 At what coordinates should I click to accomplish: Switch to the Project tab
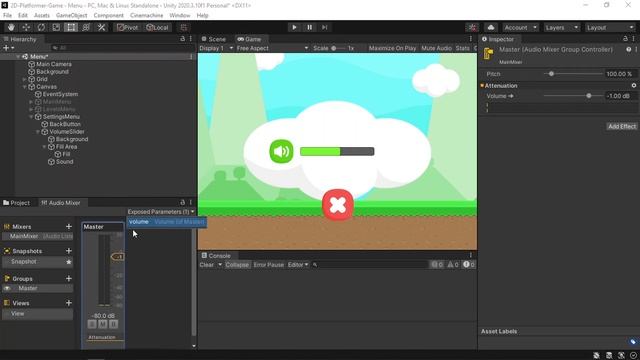(16, 203)
